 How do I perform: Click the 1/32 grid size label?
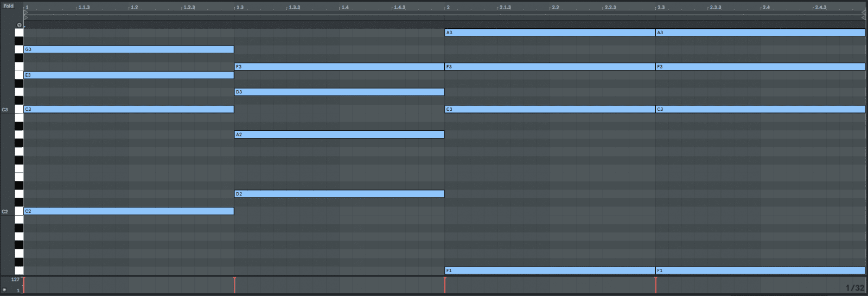click(x=855, y=288)
